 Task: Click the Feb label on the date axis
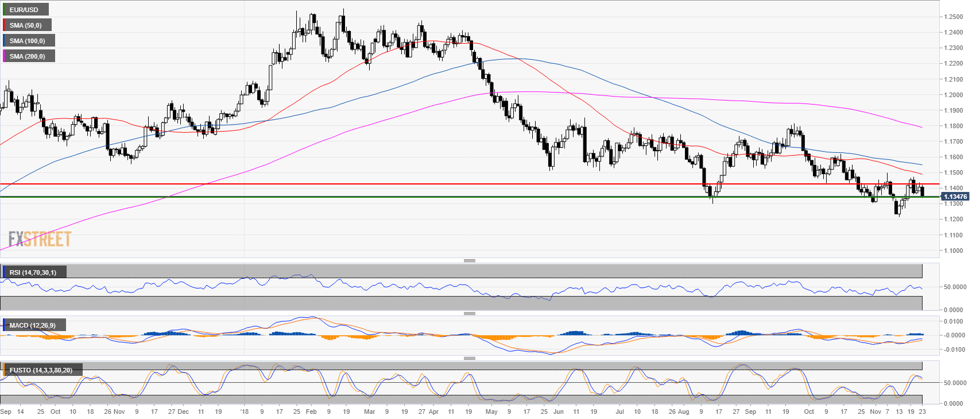point(311,412)
